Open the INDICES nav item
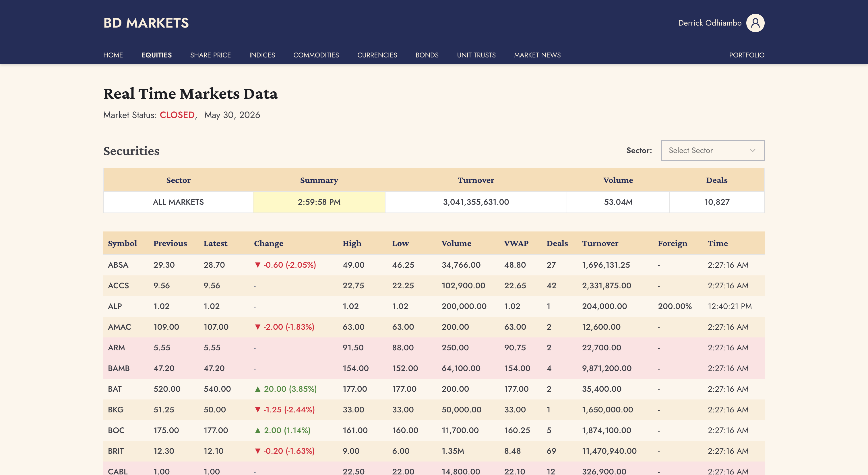 [x=262, y=55]
